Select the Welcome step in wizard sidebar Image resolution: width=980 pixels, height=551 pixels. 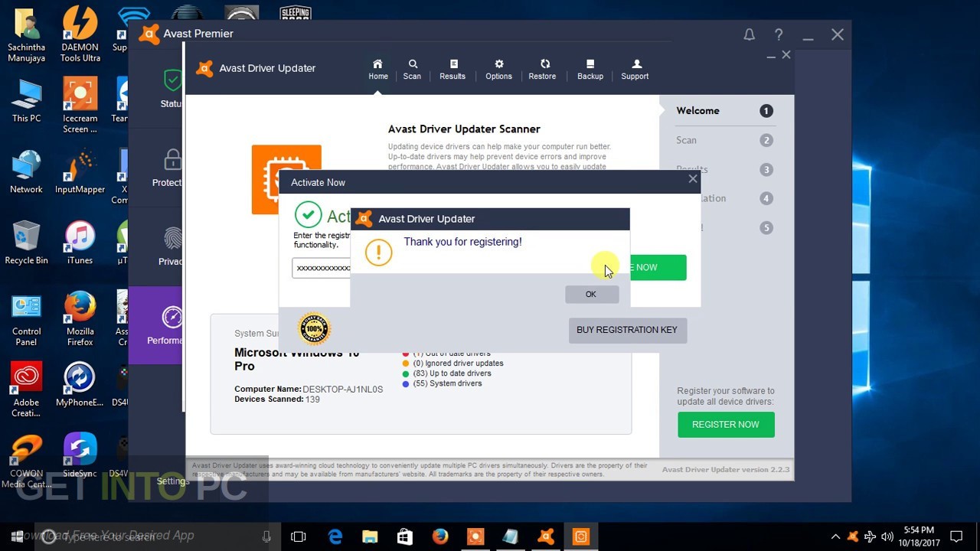coord(724,111)
